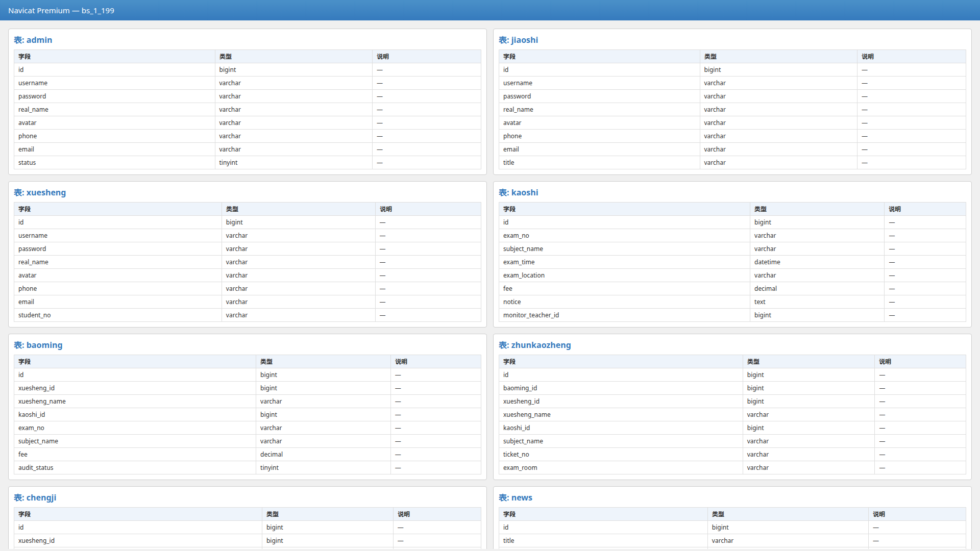Select the '表: chengji' table heading
This screenshot has height=551, width=980.
point(35,497)
